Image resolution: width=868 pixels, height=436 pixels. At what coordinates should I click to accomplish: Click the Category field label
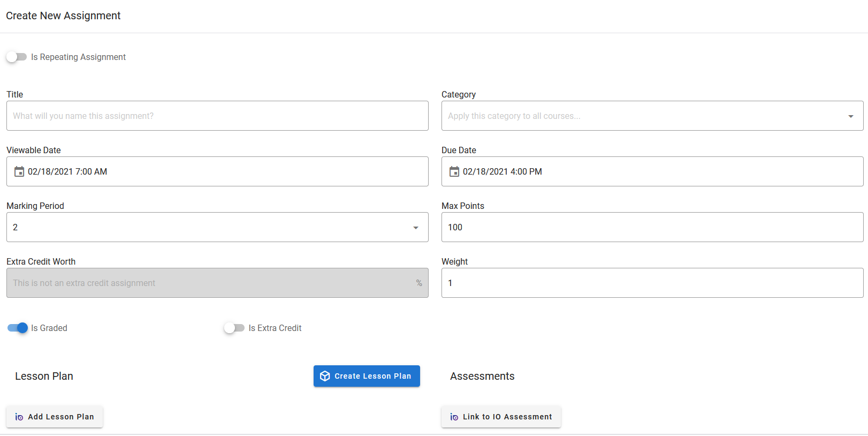tap(459, 94)
